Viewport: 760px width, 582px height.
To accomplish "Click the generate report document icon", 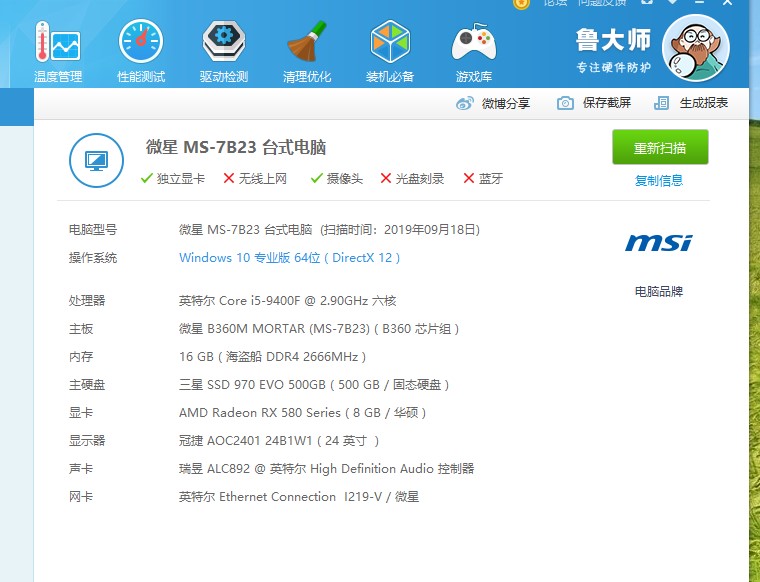I will point(662,103).
